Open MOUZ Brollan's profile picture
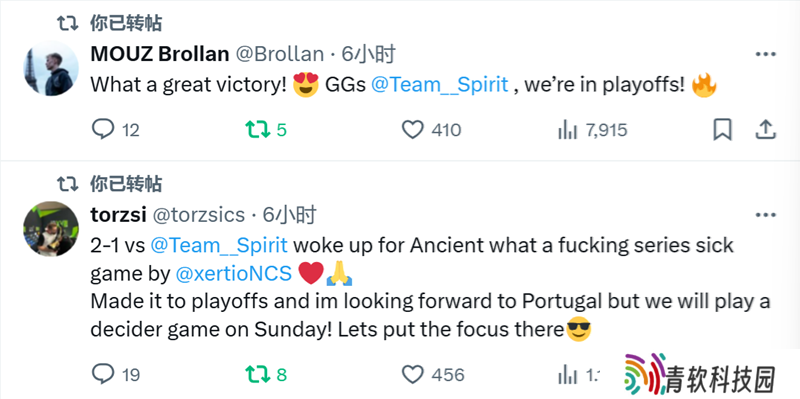The height and width of the screenshot is (399, 800). pyautogui.click(x=51, y=69)
